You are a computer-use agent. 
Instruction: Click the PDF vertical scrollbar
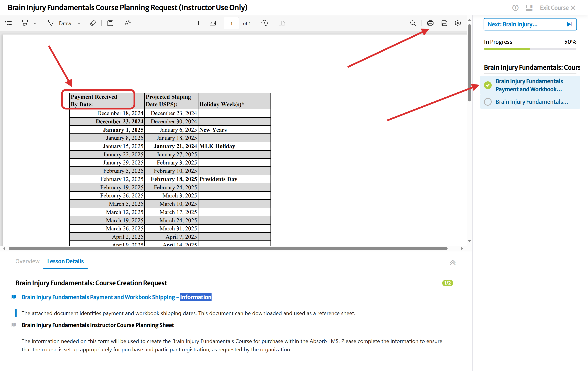coord(469,62)
